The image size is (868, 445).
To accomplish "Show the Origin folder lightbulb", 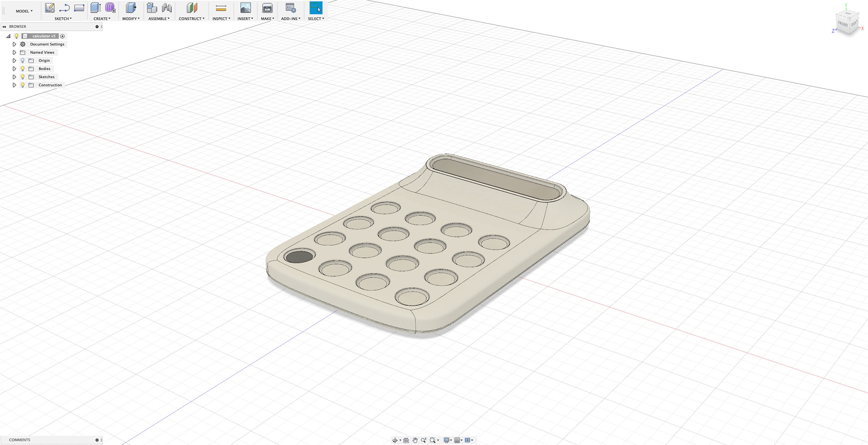I will coord(22,60).
